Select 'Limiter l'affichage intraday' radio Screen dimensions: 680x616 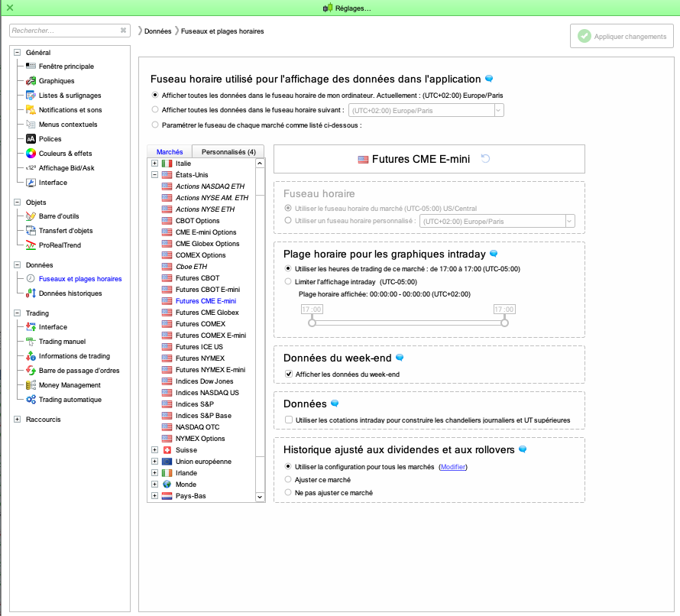pos(288,281)
